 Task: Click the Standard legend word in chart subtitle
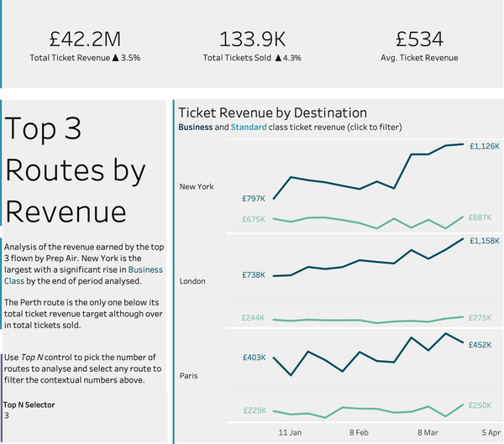[x=248, y=128]
